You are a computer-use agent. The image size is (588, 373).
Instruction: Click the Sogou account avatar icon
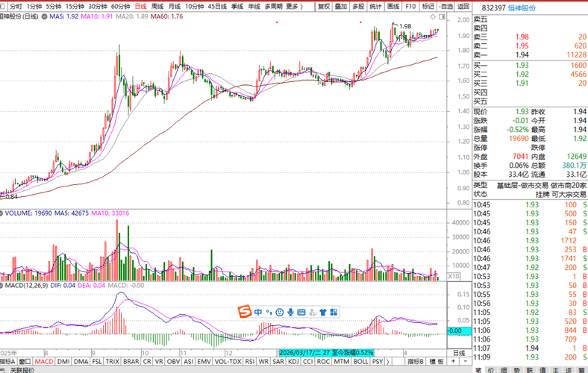[313, 312]
